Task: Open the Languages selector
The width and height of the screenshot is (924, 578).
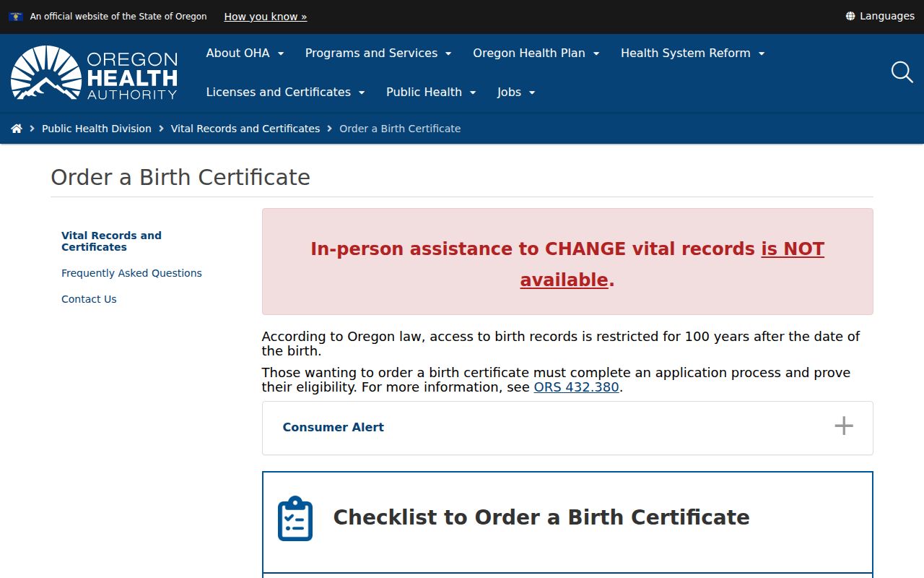Action: (x=880, y=16)
